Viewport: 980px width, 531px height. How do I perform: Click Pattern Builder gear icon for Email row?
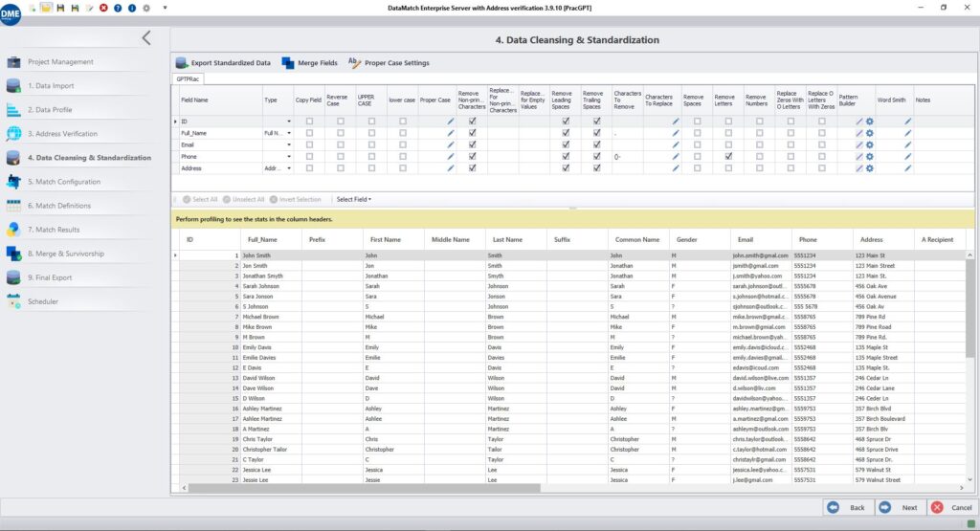click(x=869, y=144)
